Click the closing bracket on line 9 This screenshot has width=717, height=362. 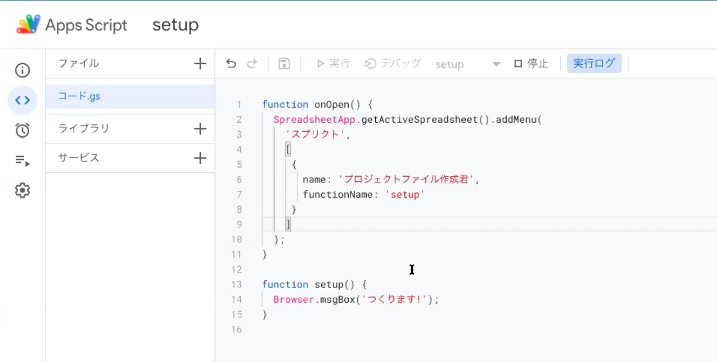click(x=288, y=224)
